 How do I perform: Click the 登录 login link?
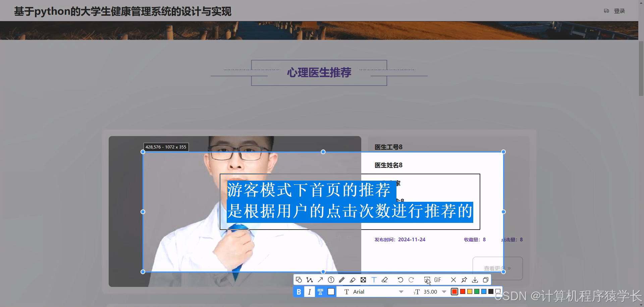coord(619,11)
